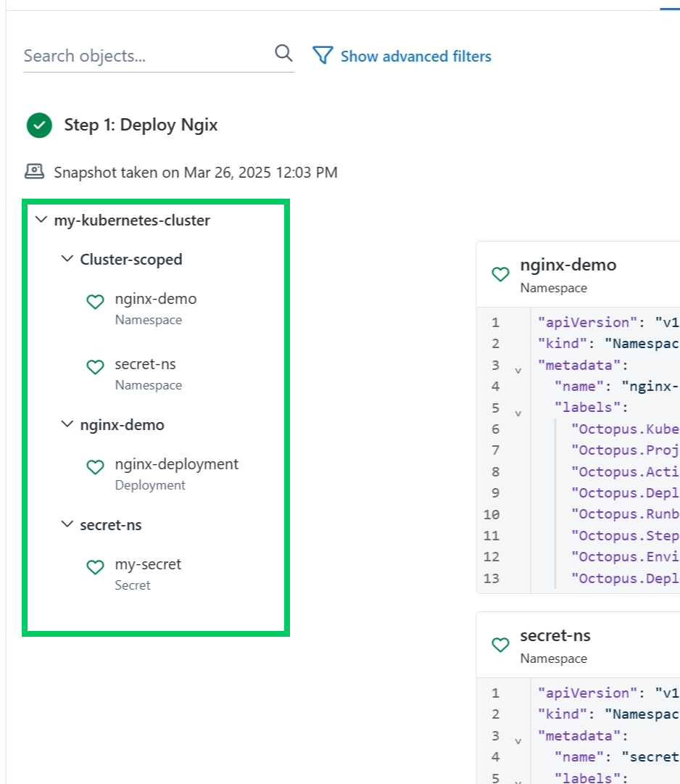Collapse the nginx-demo namespace group chevron
This screenshot has height=784, width=680.
point(67,424)
